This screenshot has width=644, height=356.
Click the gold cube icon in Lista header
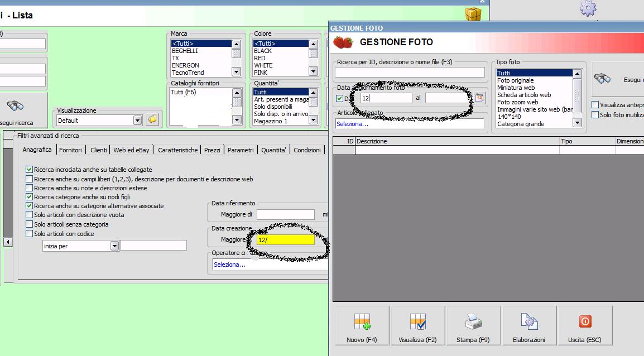pos(473,15)
